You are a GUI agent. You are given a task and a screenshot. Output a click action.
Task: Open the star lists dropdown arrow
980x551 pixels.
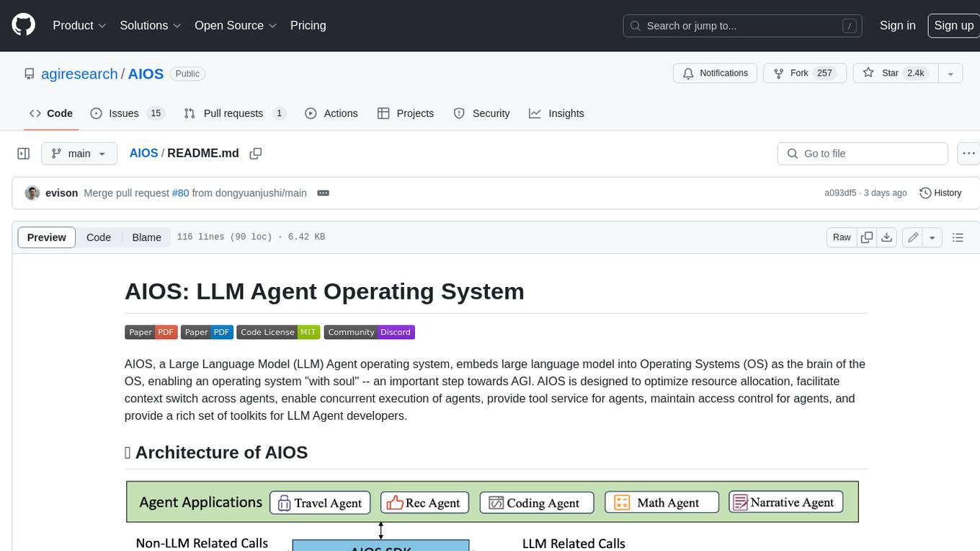click(x=950, y=73)
